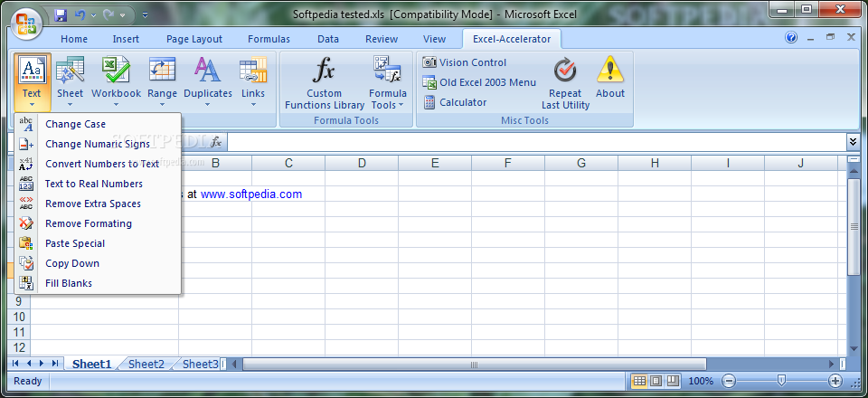The width and height of the screenshot is (868, 398).
Task: Launch Vision Control tool
Action: (465, 62)
